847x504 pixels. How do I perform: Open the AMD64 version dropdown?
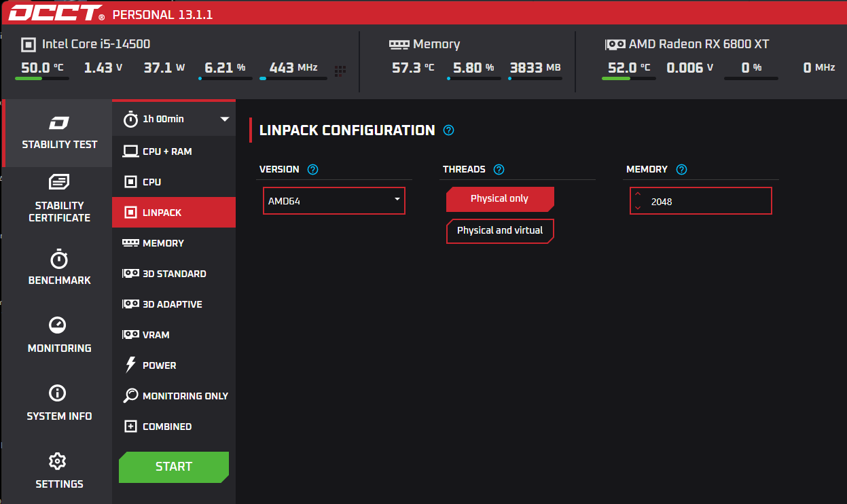334,201
